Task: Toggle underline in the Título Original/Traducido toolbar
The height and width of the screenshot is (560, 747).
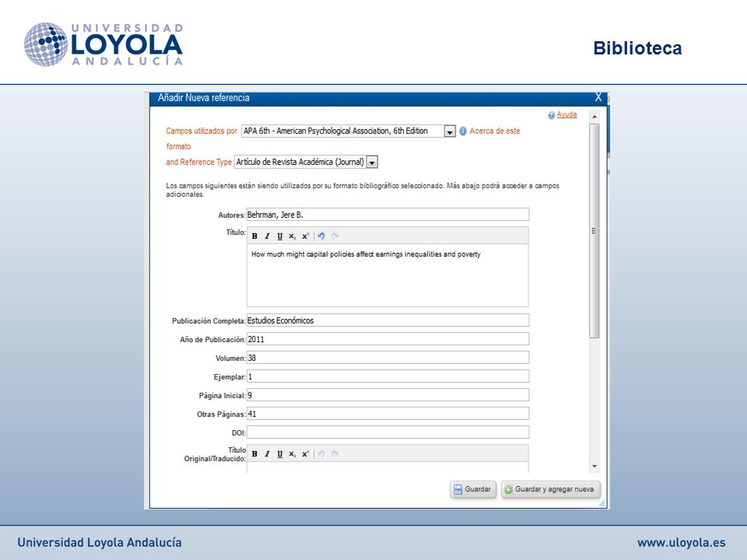Action: tap(279, 453)
